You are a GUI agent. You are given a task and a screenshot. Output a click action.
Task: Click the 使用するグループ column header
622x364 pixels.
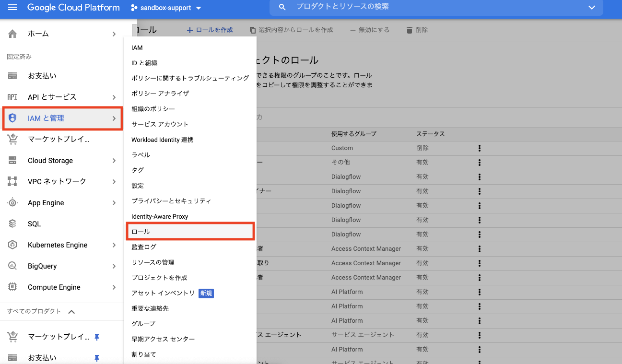click(354, 134)
